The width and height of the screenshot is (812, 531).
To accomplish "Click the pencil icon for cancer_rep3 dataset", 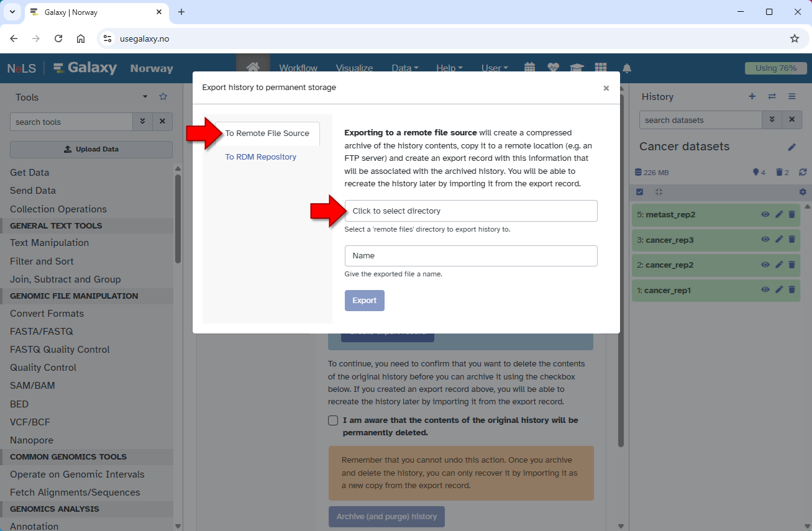I will click(x=779, y=240).
